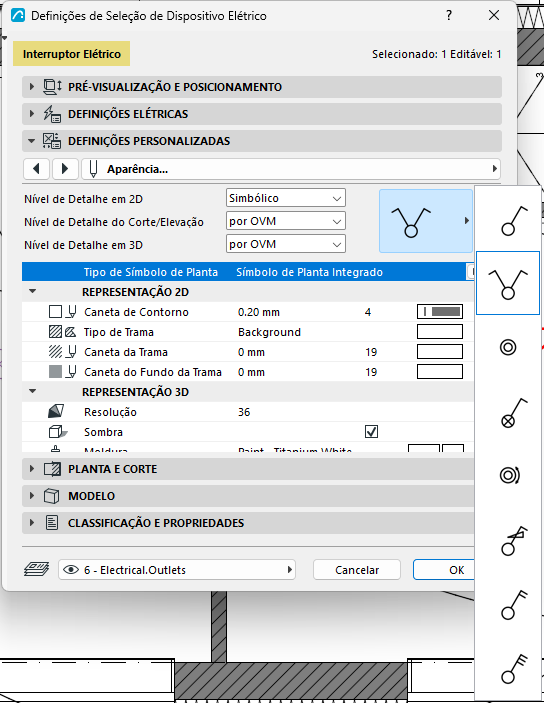Open the Aparência page selector
Screen dimensions: 544x703
pyautogui.click(x=291, y=169)
